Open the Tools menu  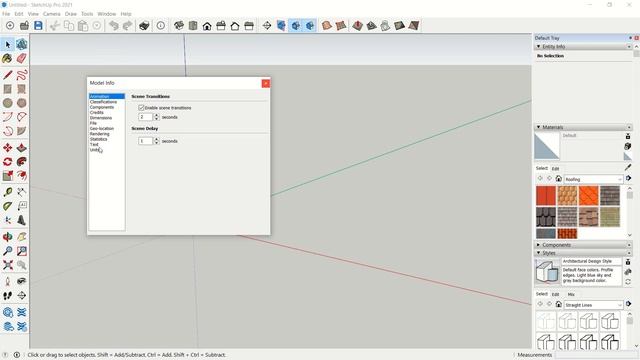87,14
